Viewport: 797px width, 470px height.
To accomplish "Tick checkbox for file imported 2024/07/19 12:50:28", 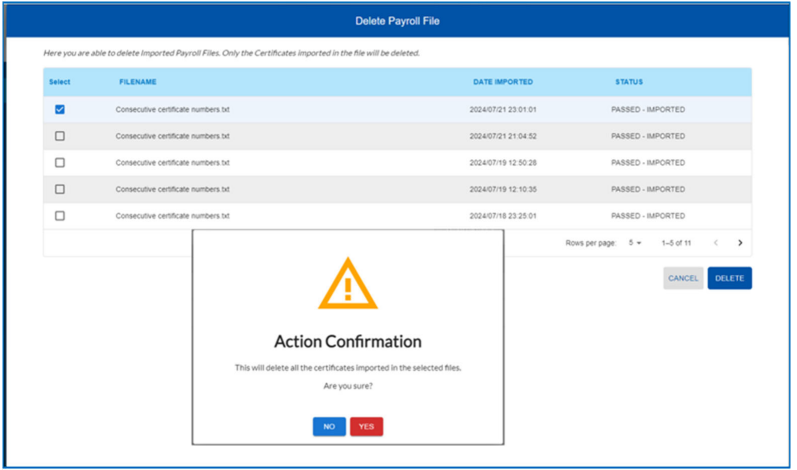I will coord(60,162).
